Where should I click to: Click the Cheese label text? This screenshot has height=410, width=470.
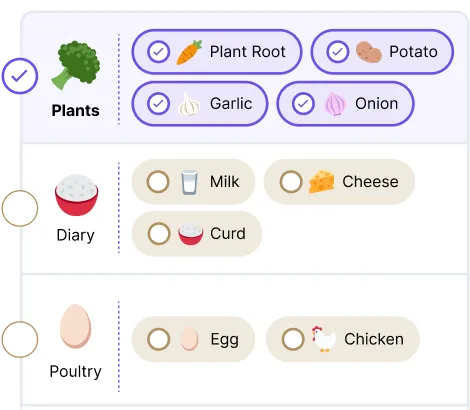click(370, 182)
